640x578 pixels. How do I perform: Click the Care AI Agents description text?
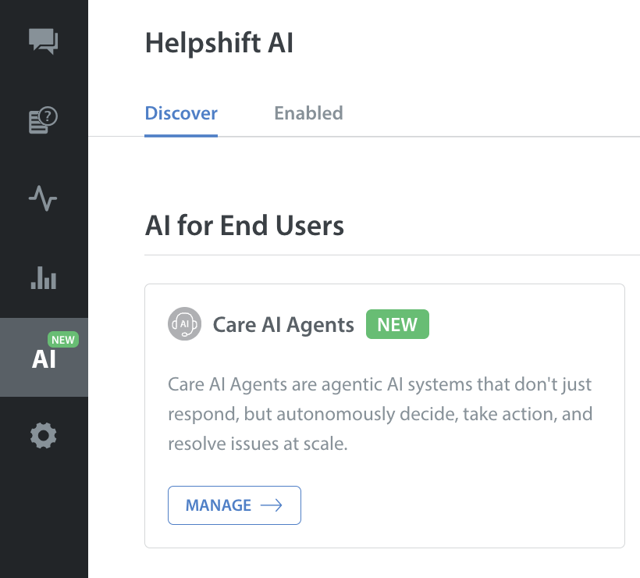coord(380,413)
